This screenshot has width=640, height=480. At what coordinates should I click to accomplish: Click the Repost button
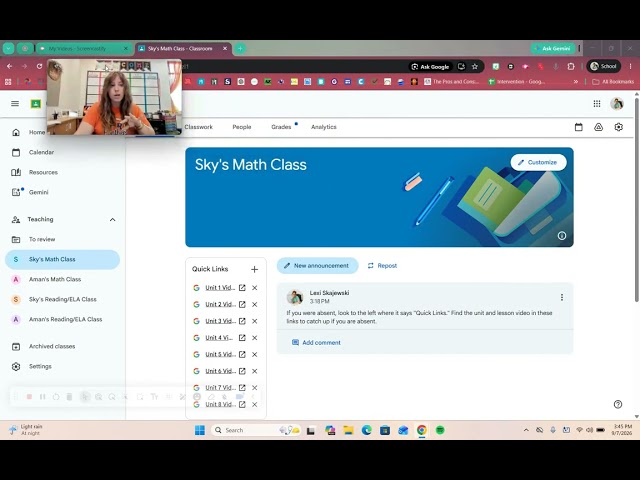(x=382, y=266)
